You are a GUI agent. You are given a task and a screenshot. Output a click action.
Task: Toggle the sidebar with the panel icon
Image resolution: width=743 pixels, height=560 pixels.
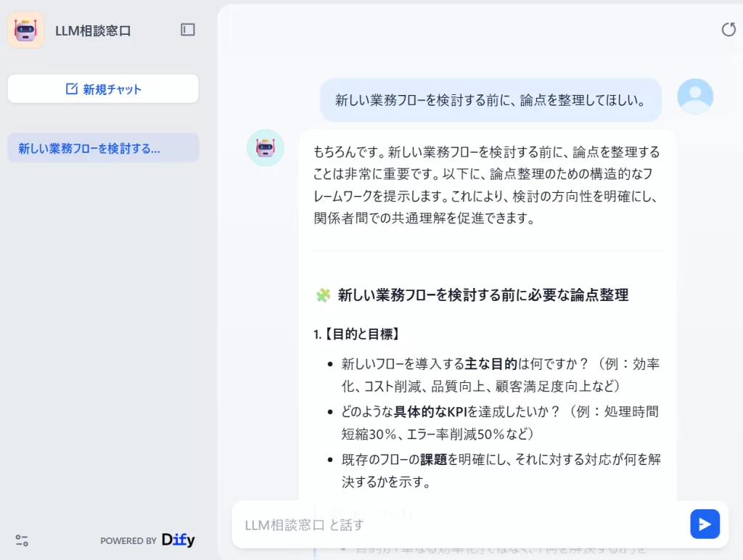point(187,29)
